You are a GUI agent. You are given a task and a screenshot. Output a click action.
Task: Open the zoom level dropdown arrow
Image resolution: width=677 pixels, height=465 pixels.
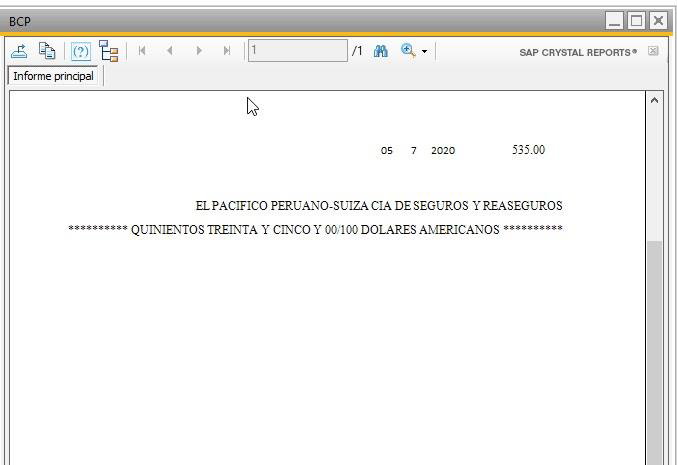424,52
